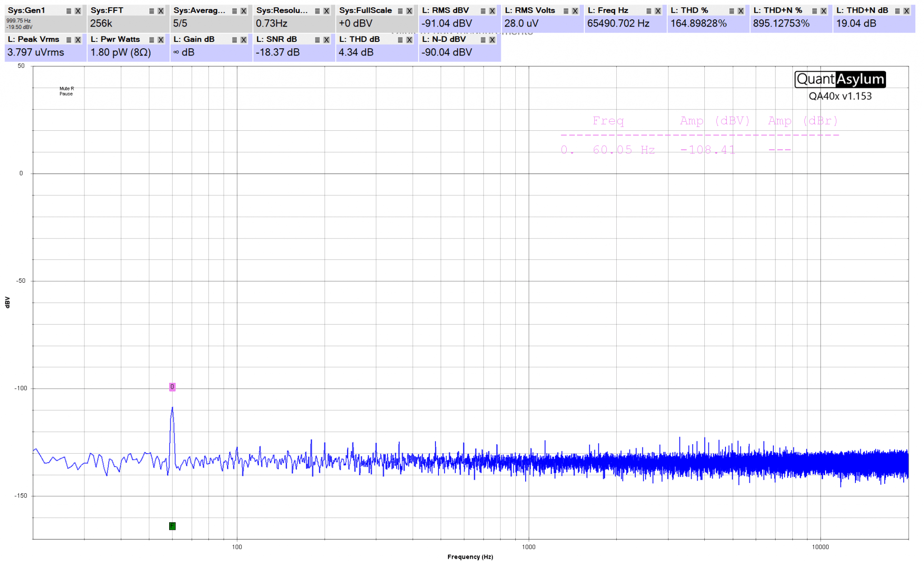Open menu icon on L: Freq Hz tile

point(649,11)
